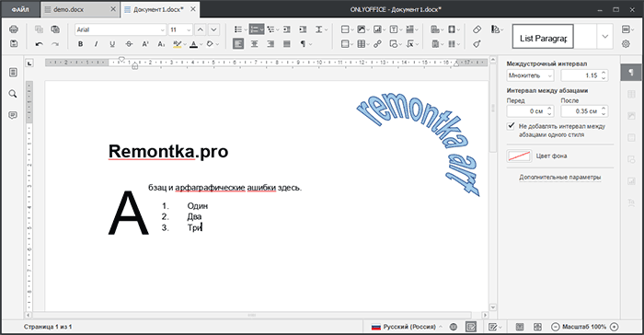Show nonprinting characters pilcrow

coord(303,44)
